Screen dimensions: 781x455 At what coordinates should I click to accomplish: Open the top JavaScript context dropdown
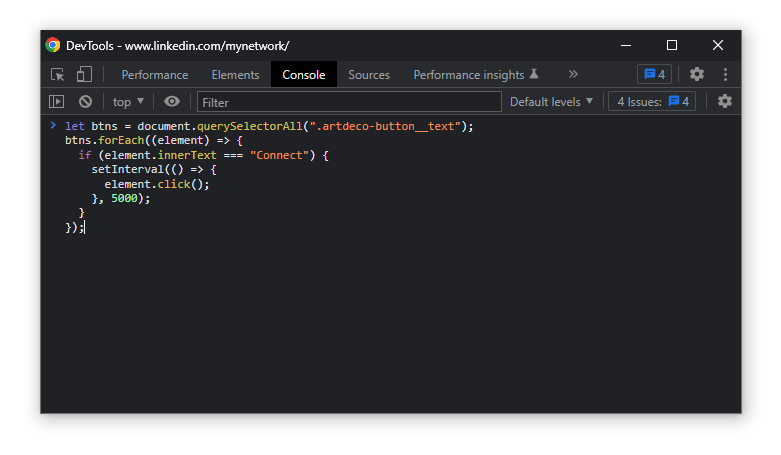[x=128, y=102]
